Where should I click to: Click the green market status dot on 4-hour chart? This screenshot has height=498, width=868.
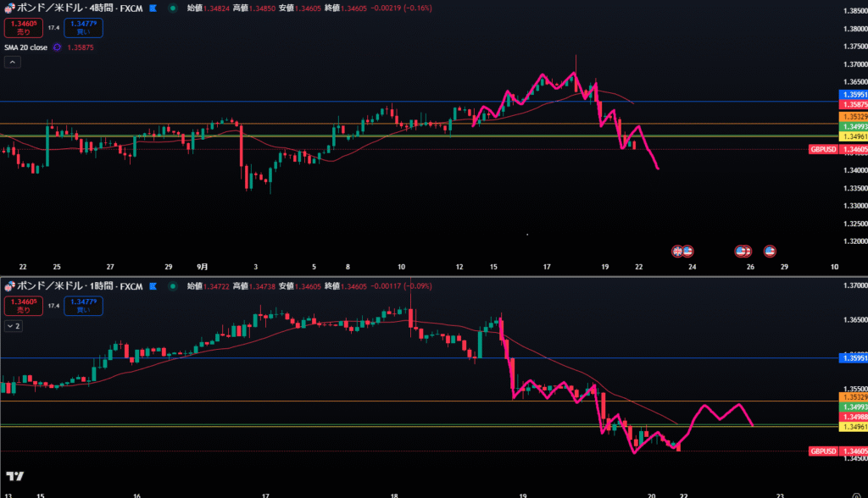pos(173,8)
